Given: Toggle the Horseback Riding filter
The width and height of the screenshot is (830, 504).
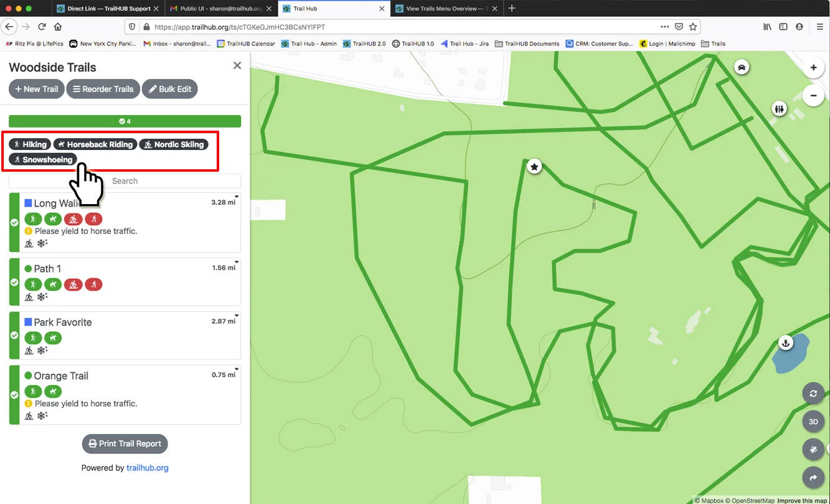Looking at the screenshot, I should (95, 144).
